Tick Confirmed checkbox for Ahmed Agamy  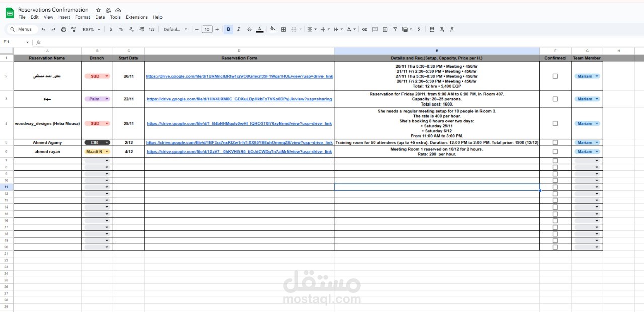tap(555, 142)
